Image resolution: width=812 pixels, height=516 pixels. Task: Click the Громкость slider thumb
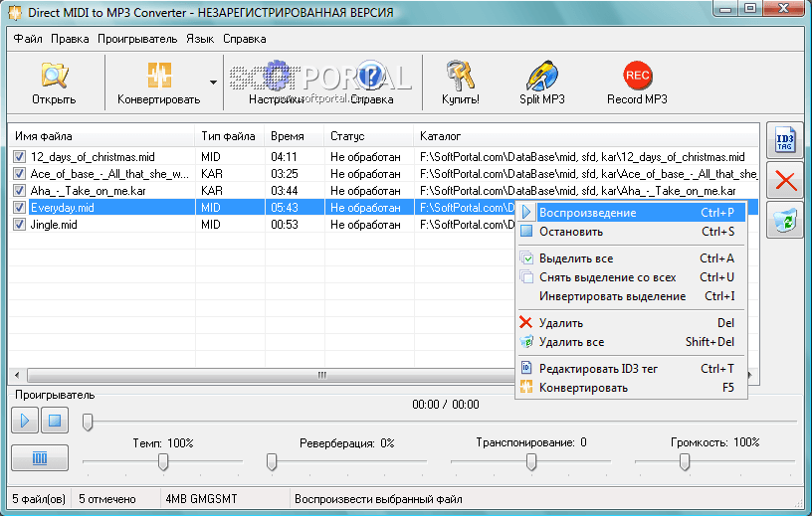685,461
